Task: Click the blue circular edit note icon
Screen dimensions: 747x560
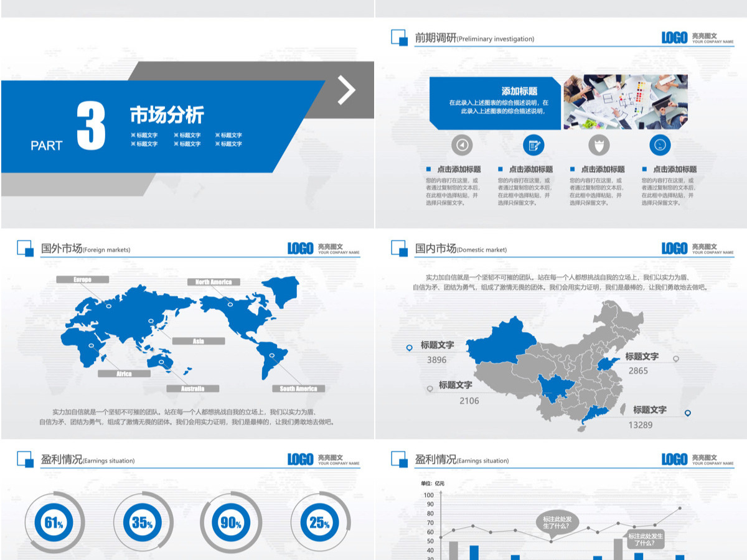Action: coord(533,145)
